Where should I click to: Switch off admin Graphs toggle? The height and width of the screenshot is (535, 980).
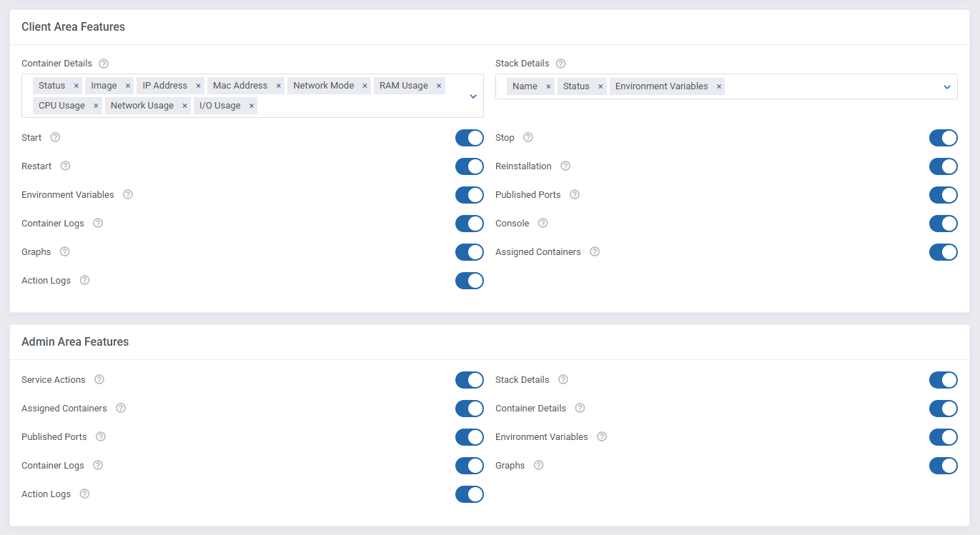944,466
